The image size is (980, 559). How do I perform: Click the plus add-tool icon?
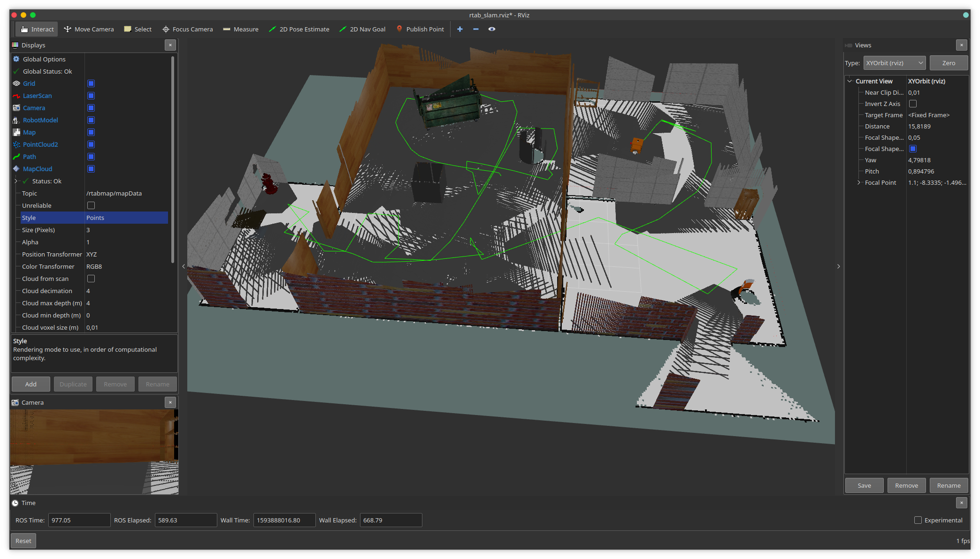point(460,29)
